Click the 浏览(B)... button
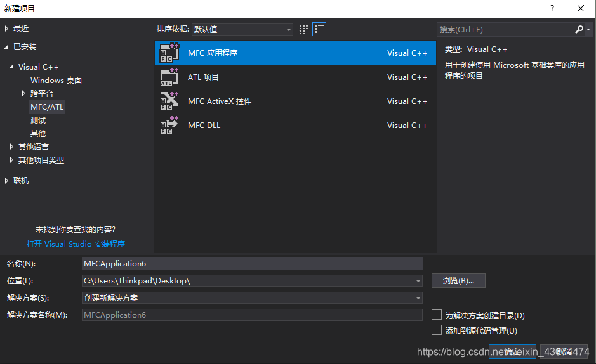The height and width of the screenshot is (364, 596). coord(458,281)
